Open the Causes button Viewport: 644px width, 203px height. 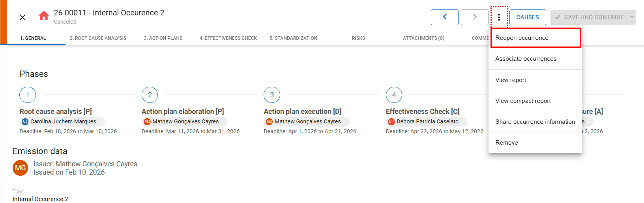(527, 17)
